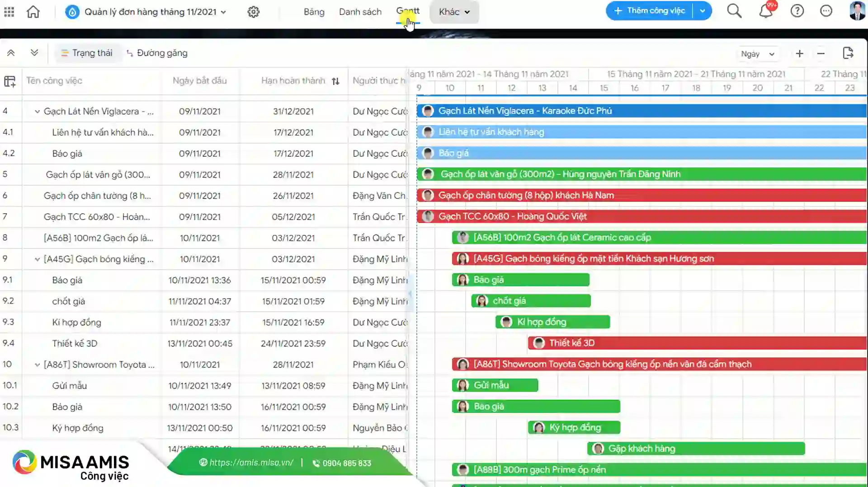Open the Ngày time scale dropdown

tap(758, 54)
